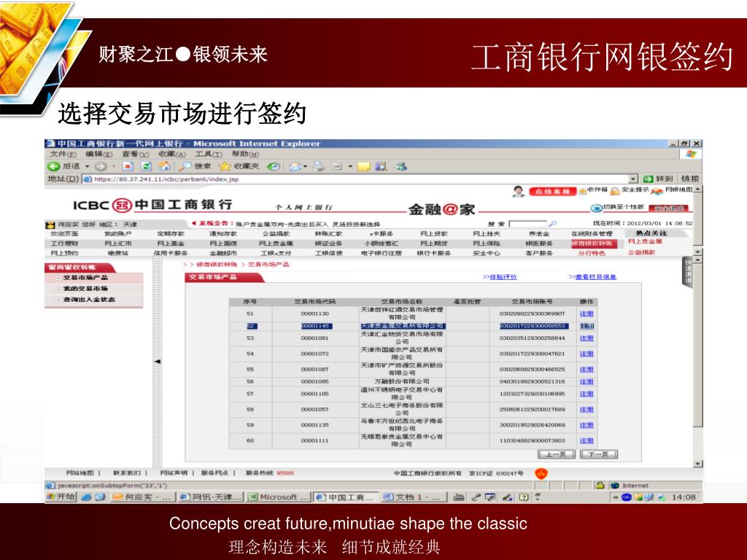Click the customer service avatar icon
The width and height of the screenshot is (747, 560).
coord(519,192)
